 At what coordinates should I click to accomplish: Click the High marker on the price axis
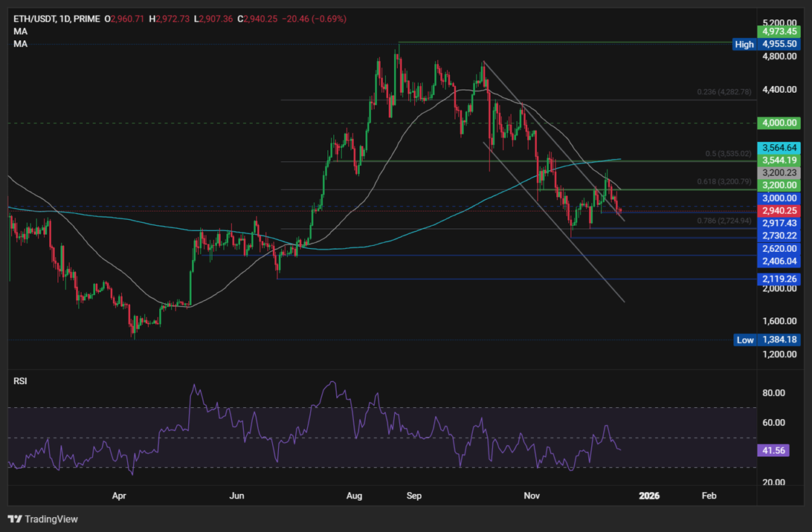tap(744, 45)
